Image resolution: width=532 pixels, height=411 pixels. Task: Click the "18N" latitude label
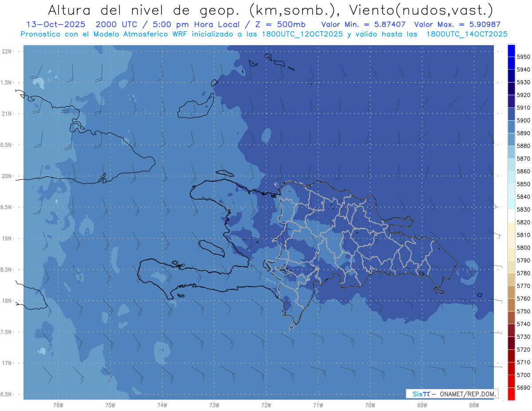click(x=7, y=301)
